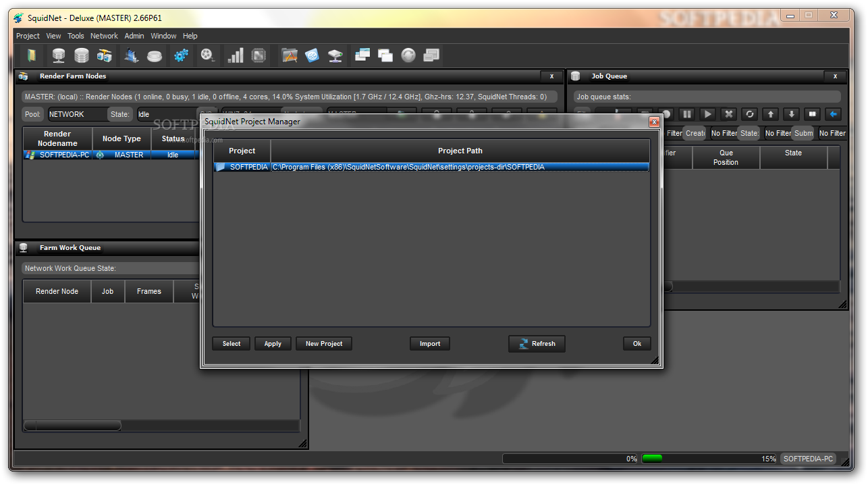Pause jobs with the Job Queue pause icon
This screenshot has width=868, height=485.
pos(686,114)
